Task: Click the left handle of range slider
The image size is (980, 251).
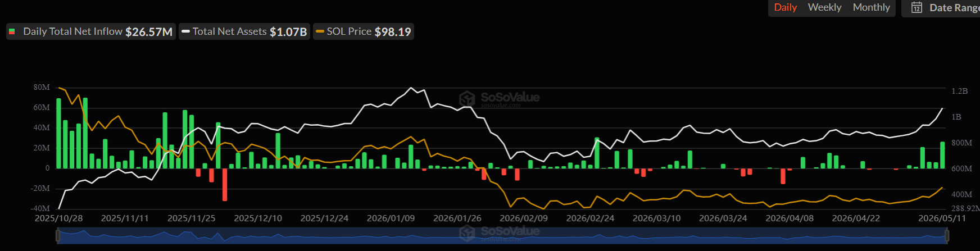Action: pos(57,236)
